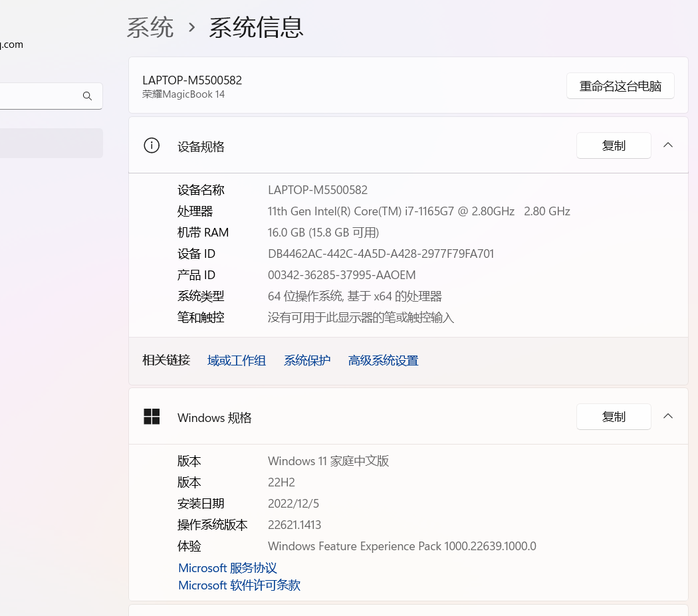The image size is (698, 616).
Task: Select install date 2022/12/5
Action: pos(293,504)
